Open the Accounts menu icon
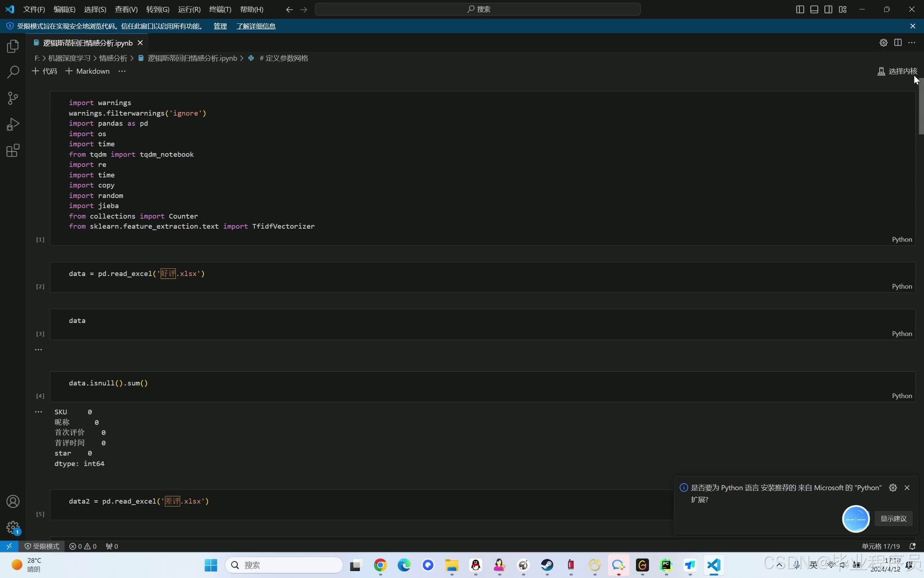The width and height of the screenshot is (924, 578). click(x=13, y=501)
